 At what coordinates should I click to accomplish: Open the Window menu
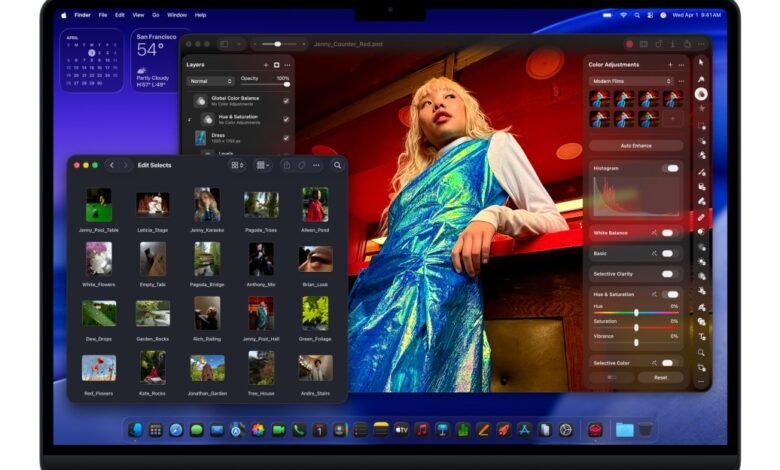177,15
